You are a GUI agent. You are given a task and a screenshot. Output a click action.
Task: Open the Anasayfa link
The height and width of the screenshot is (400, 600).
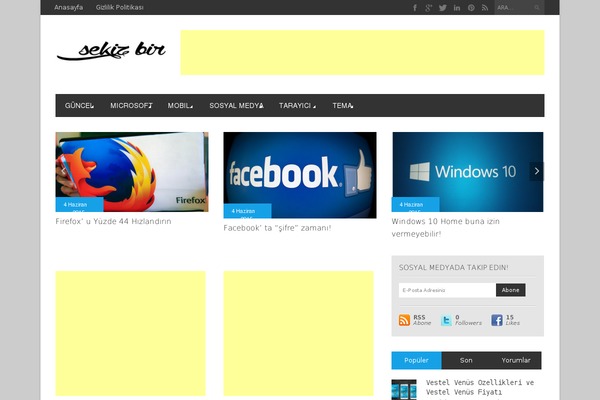coord(68,7)
